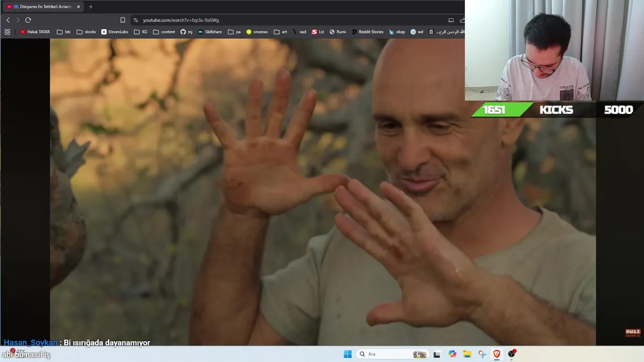Open the wd WordPress bookmark
This screenshot has height=362, width=644.
tap(417, 32)
